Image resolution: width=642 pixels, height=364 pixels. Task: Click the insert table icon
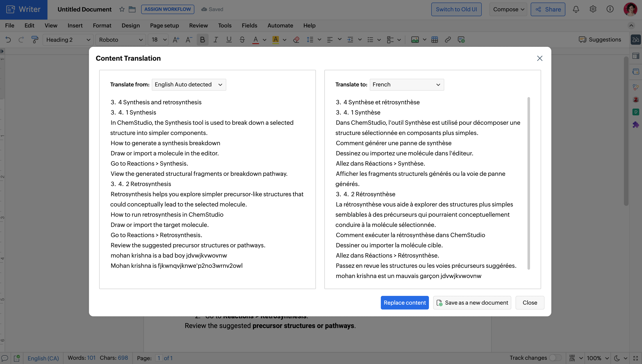pos(434,40)
